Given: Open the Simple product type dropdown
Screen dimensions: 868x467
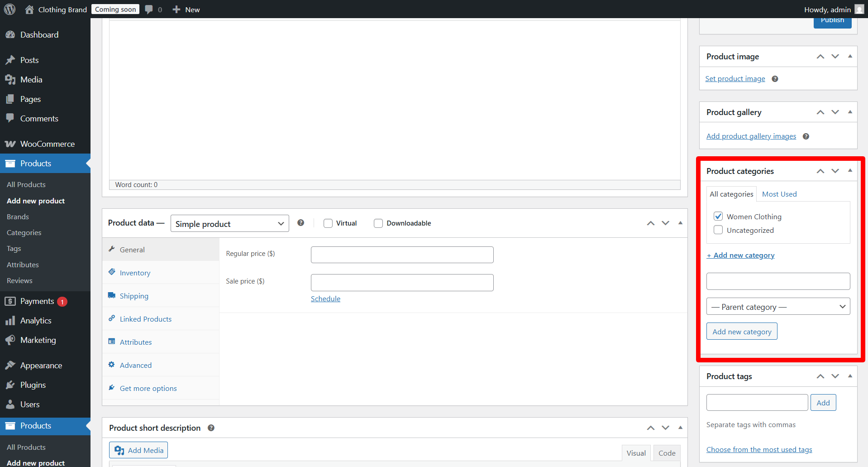Looking at the screenshot, I should coord(229,224).
